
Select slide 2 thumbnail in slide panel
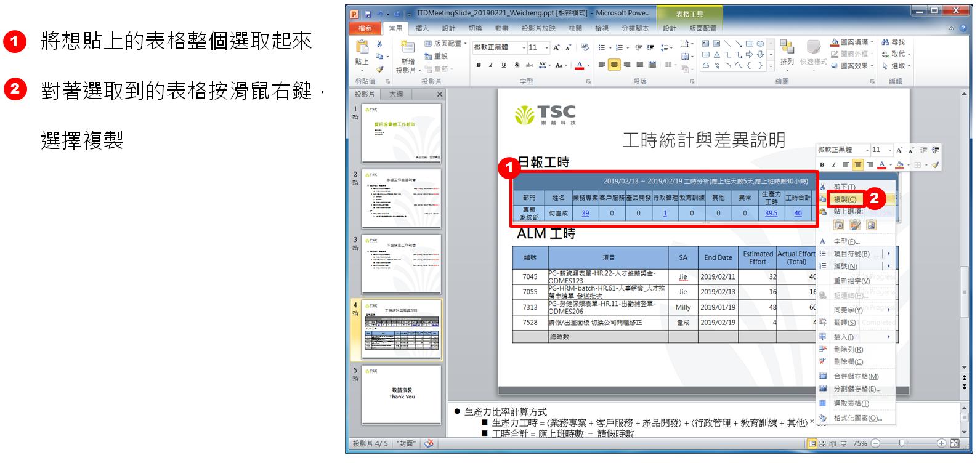pos(401,199)
